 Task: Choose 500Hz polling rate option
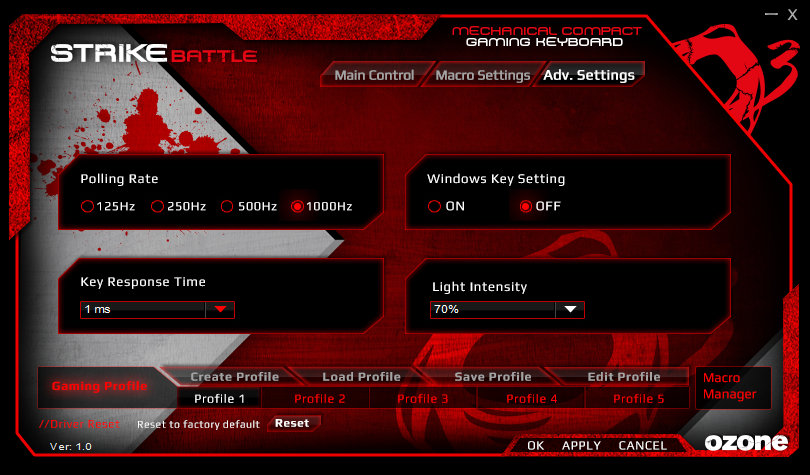click(227, 206)
